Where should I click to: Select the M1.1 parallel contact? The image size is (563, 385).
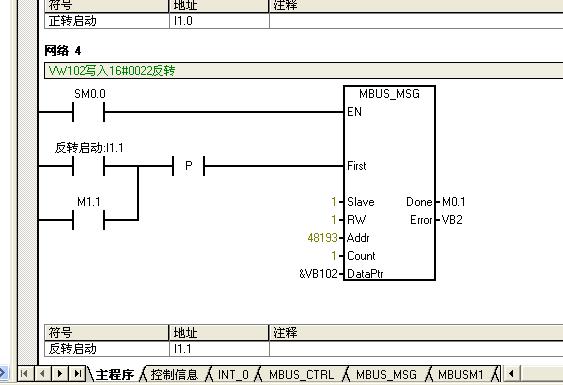click(x=89, y=220)
